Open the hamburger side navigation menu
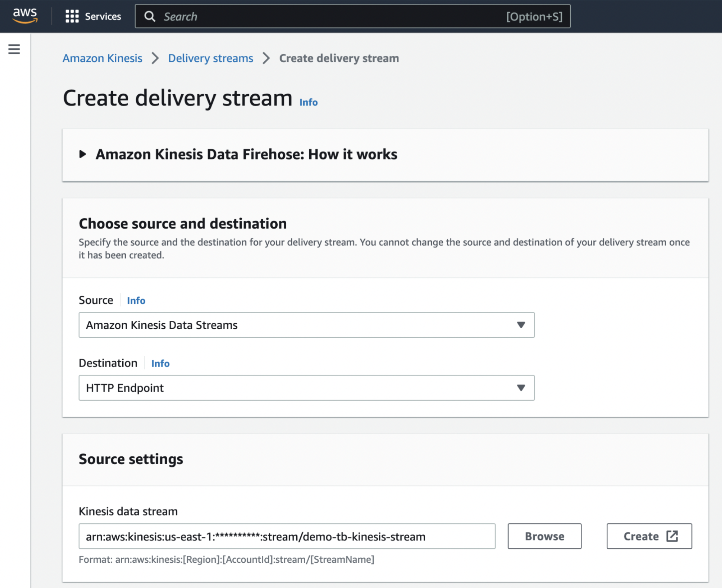The height and width of the screenshot is (588, 722). pos(14,49)
